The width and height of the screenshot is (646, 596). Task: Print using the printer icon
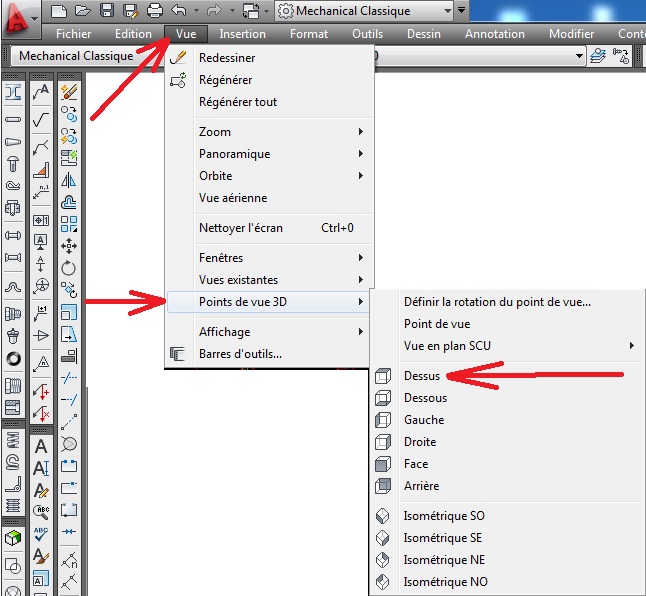[x=155, y=11]
